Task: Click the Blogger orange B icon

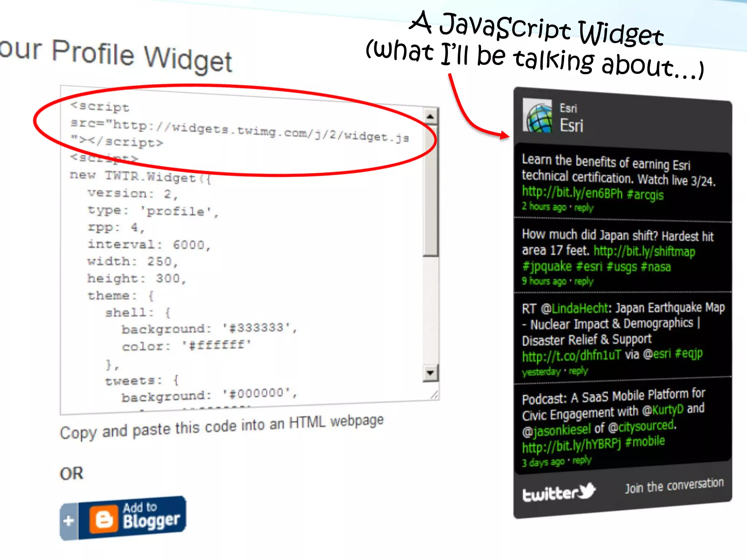Action: (104, 519)
